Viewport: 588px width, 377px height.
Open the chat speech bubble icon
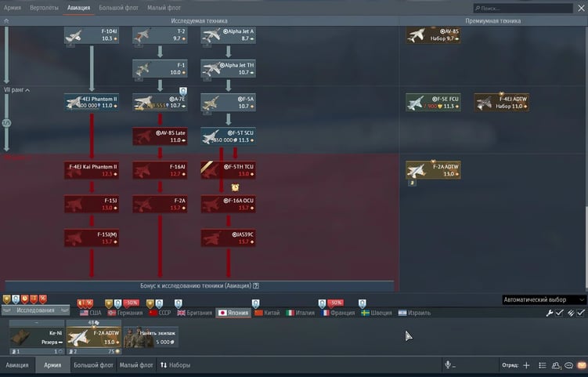click(x=568, y=365)
